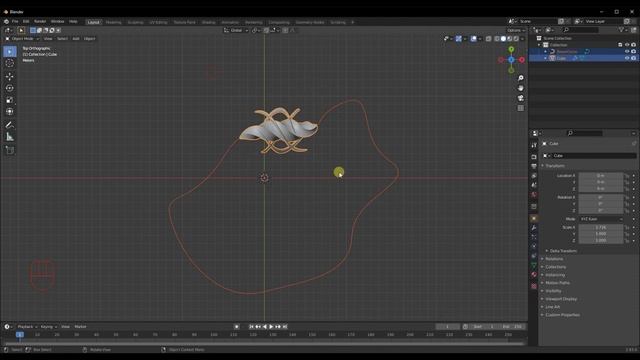
Task: Toggle the camera view icon
Action: (520, 98)
